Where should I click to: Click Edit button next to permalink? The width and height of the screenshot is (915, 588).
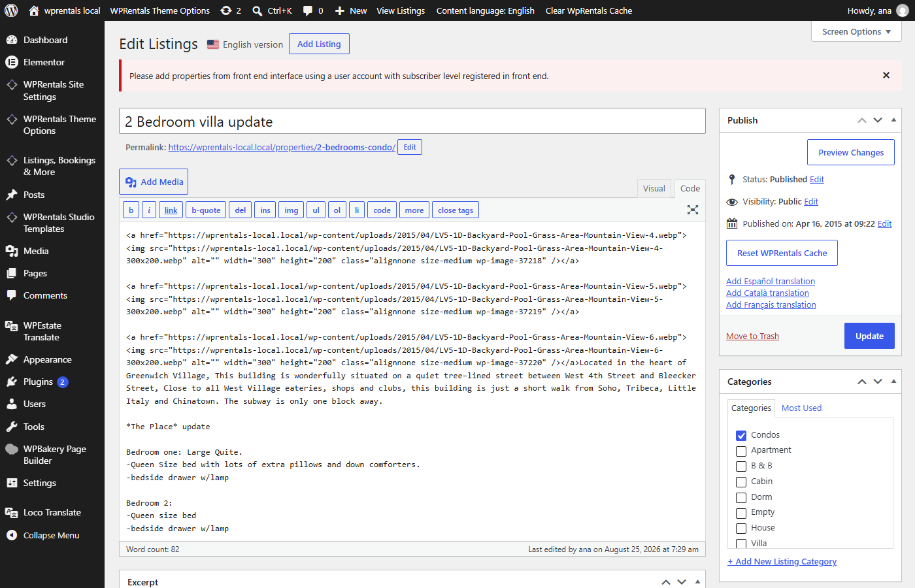pos(410,147)
